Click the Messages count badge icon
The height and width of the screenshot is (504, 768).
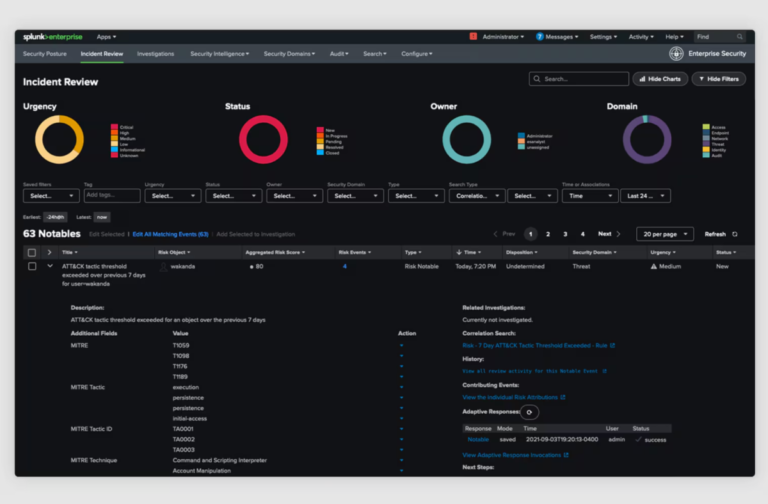539,37
